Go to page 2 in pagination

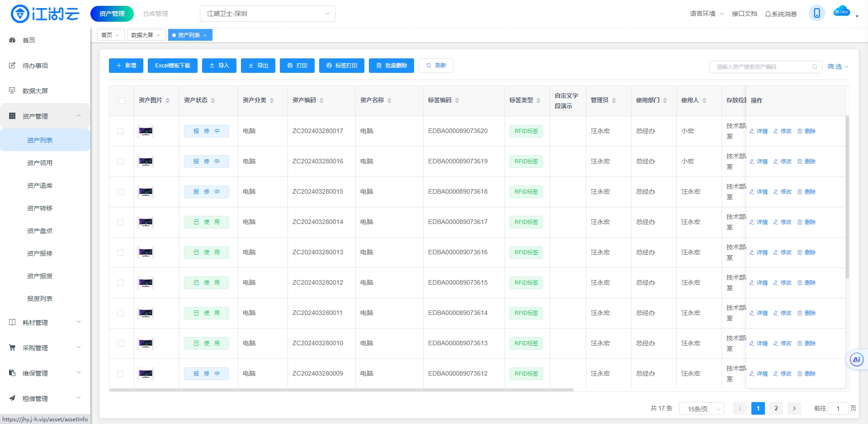[x=776, y=408]
